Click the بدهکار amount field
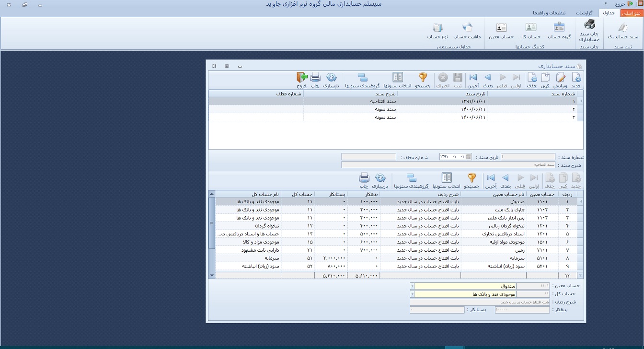 [522, 310]
